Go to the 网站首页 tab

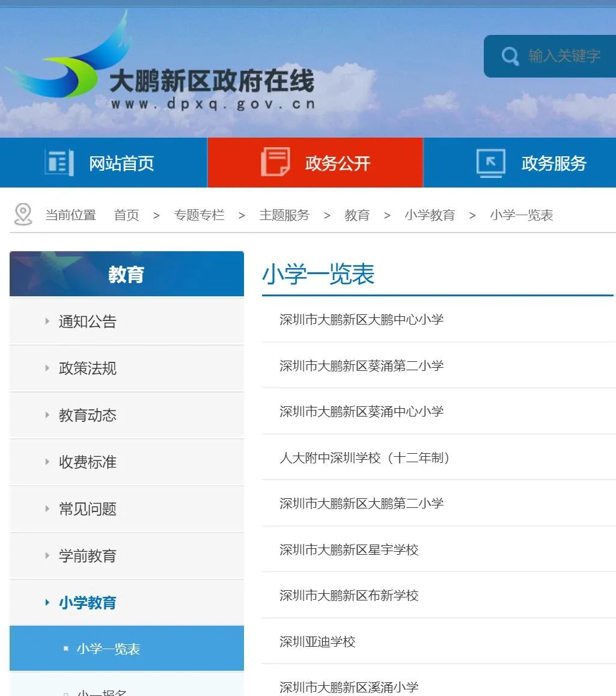click(x=103, y=163)
